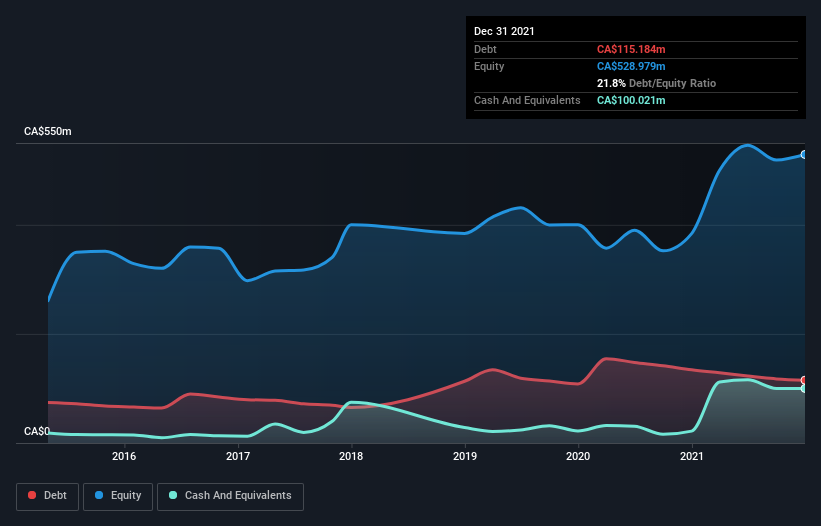Click the CA$0 axis label

coord(37,431)
